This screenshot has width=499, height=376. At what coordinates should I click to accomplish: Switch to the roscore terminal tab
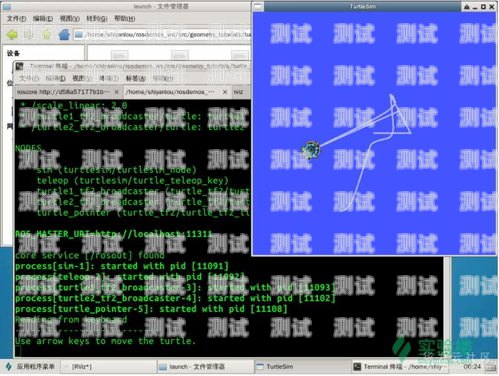point(63,92)
